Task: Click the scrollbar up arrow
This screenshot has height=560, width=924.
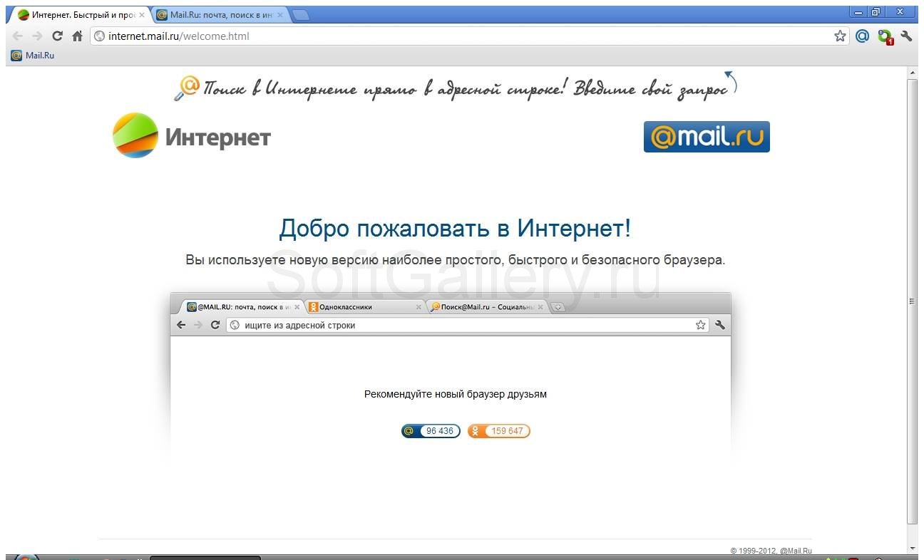Action: (913, 73)
